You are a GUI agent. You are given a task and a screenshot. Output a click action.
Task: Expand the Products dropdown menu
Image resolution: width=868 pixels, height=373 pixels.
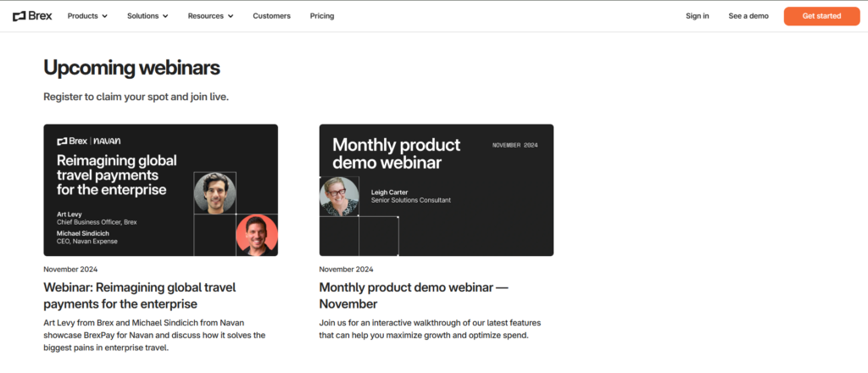click(x=87, y=16)
